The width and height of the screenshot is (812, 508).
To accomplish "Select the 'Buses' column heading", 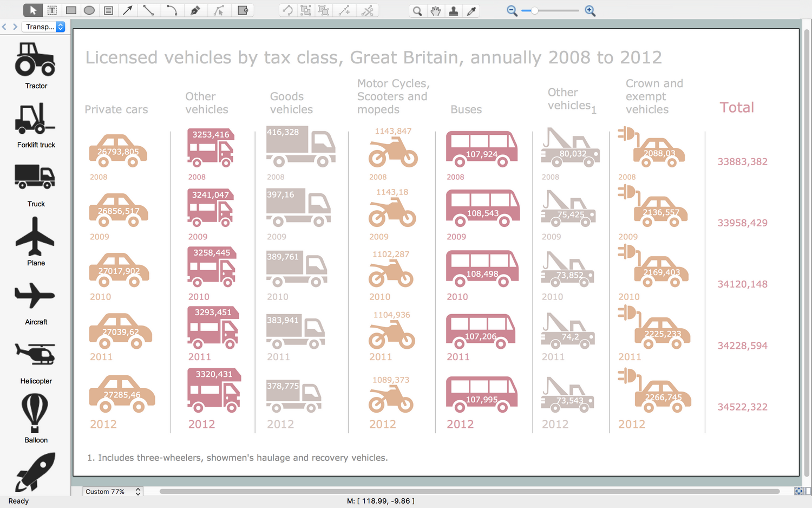I will point(466,109).
